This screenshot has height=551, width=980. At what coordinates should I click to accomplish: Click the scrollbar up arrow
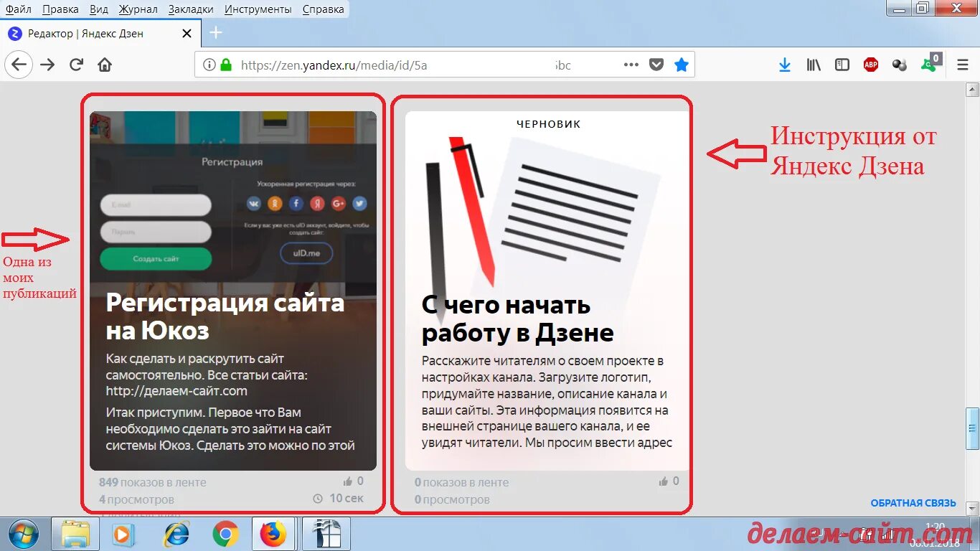[972, 89]
